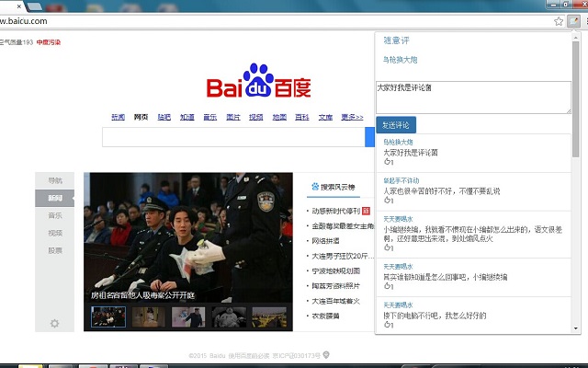The image size is (588, 368).
Task: Open the 贴吧 link
Action: point(164,117)
